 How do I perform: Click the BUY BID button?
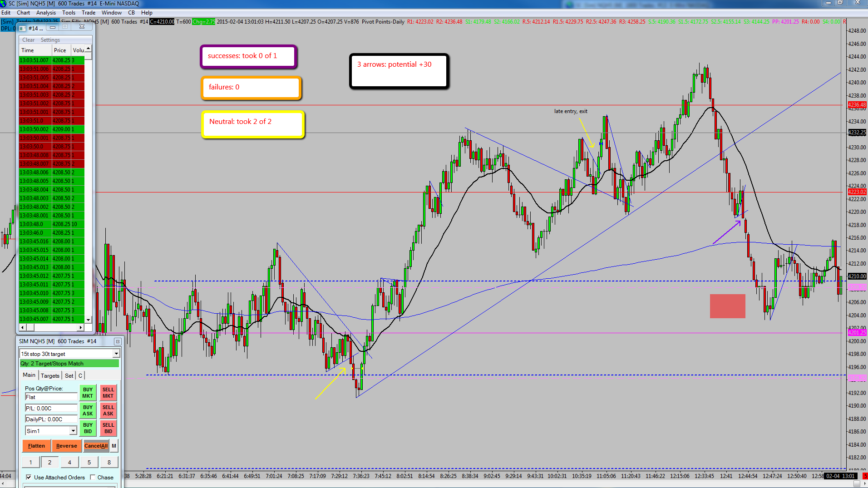pos(88,428)
